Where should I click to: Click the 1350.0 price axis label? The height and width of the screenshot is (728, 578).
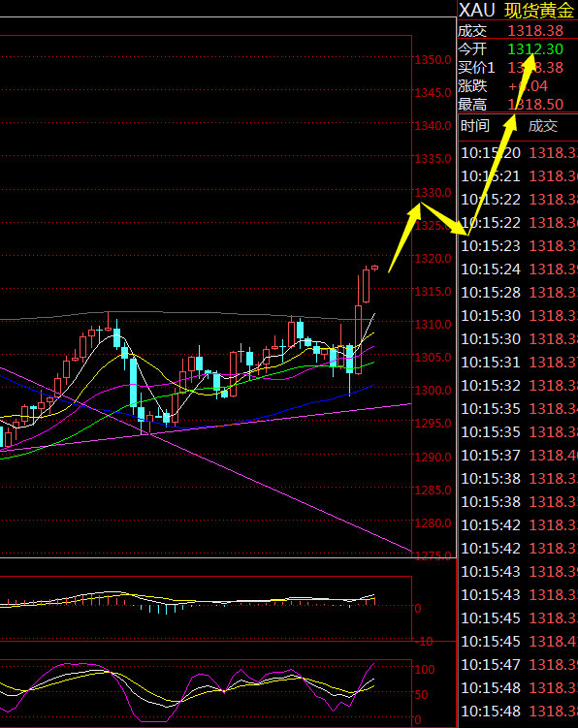coord(433,60)
